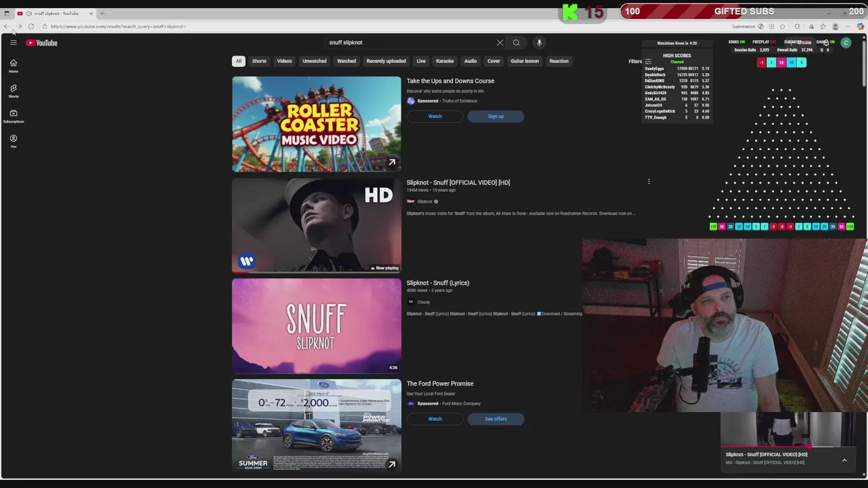This screenshot has height=488, width=868.
Task: Click the browser address bar URL
Action: tap(118, 26)
